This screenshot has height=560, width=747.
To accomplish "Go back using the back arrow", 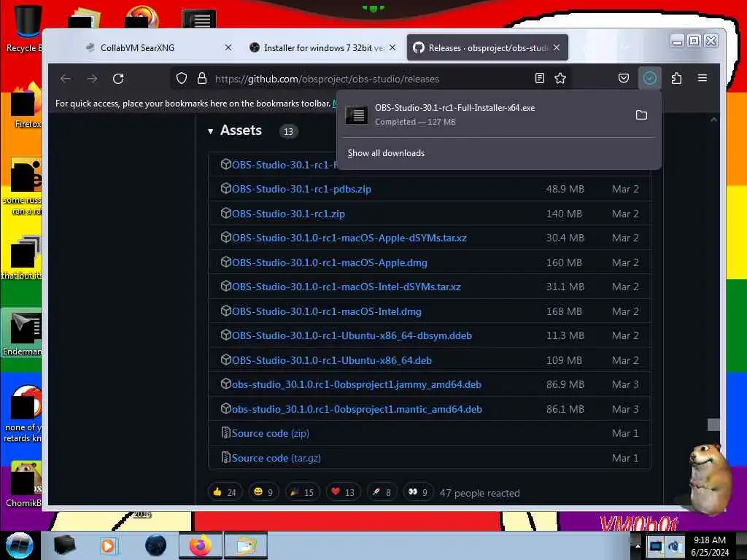I will (x=65, y=79).
